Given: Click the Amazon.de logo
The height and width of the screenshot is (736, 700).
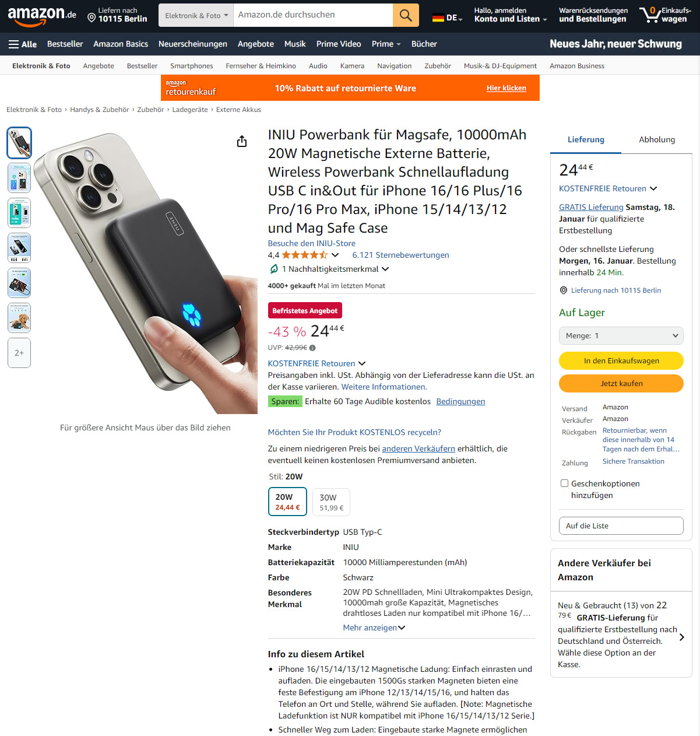Looking at the screenshot, I should [42, 16].
